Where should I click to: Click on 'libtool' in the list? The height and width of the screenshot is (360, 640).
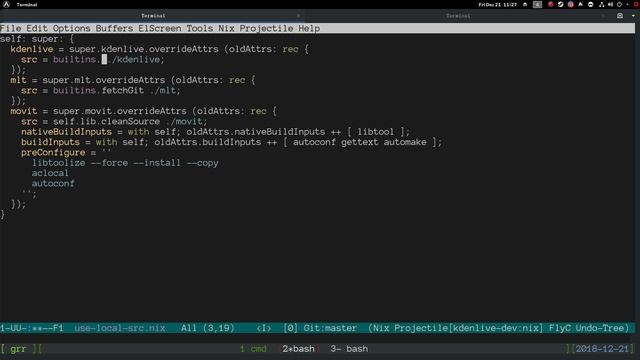(376, 132)
